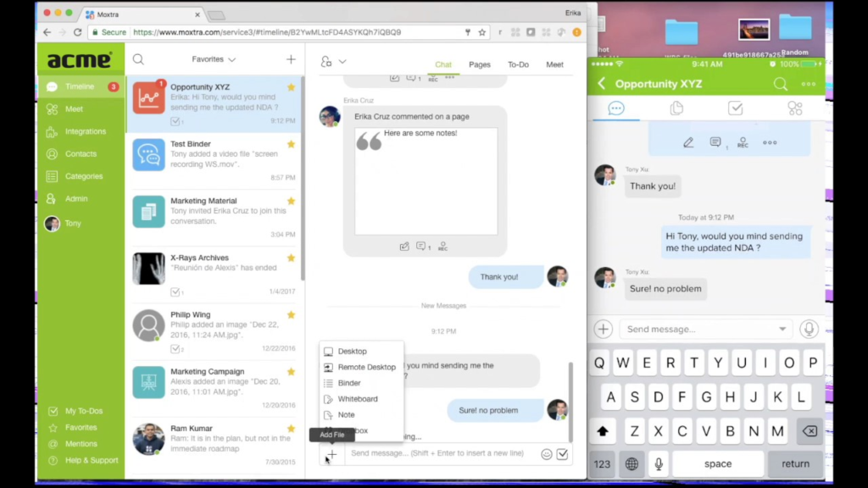Image resolution: width=868 pixels, height=488 pixels.
Task: Open Mentions in the sidebar
Action: coord(81,444)
